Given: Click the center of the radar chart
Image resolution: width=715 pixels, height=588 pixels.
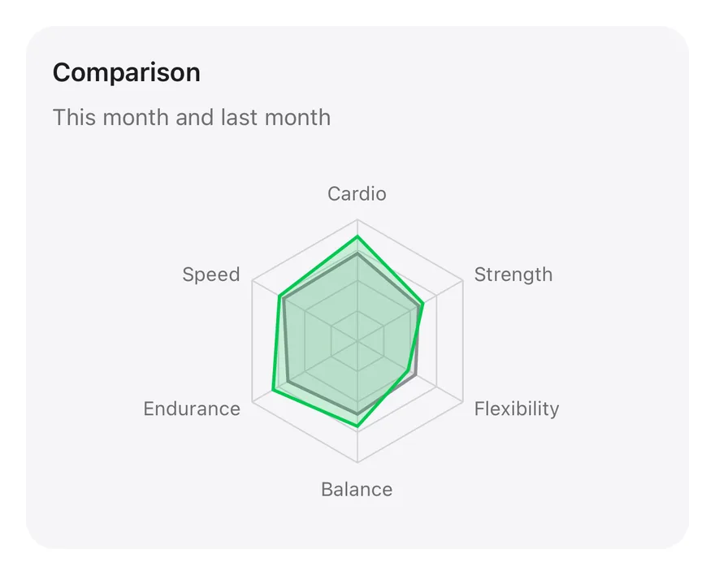Looking at the screenshot, I should (357, 341).
